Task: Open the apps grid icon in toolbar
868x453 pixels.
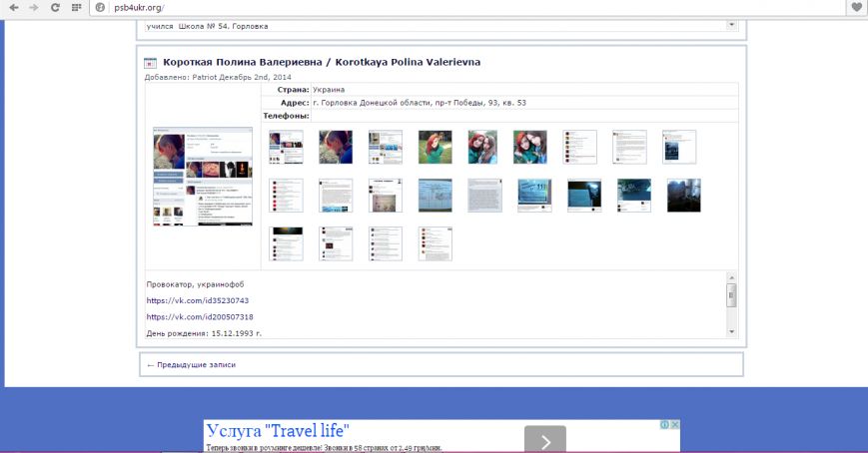Action: click(76, 7)
